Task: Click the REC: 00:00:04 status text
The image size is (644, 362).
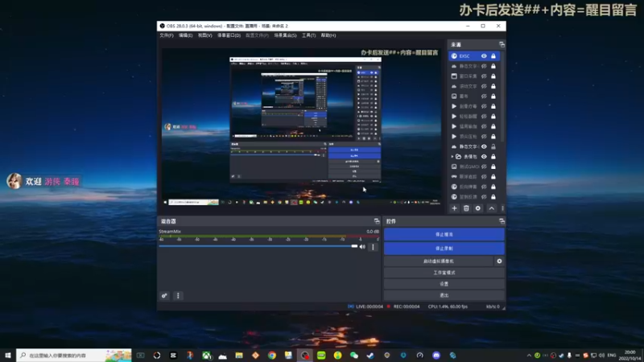Action: pos(407,306)
